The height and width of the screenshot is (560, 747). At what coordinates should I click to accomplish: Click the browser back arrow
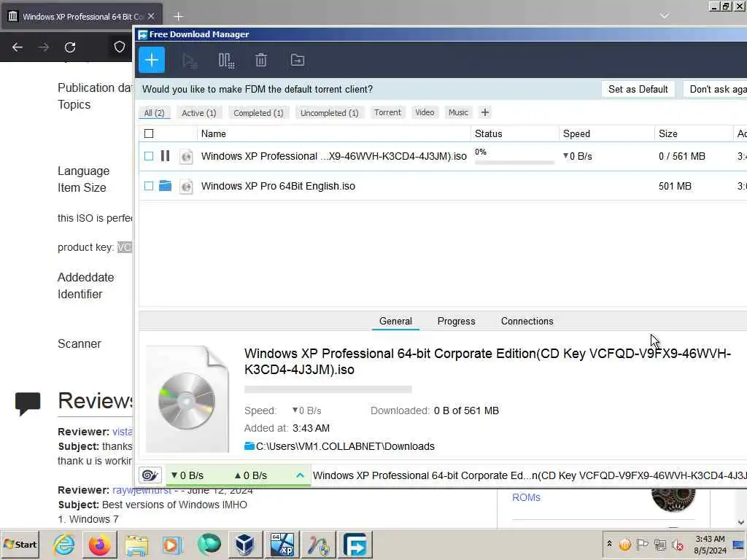click(18, 47)
